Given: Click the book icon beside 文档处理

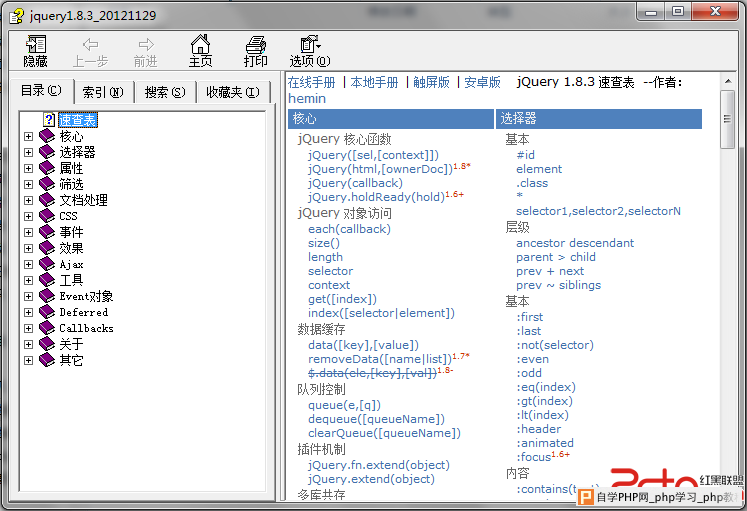Looking at the screenshot, I should pos(47,200).
